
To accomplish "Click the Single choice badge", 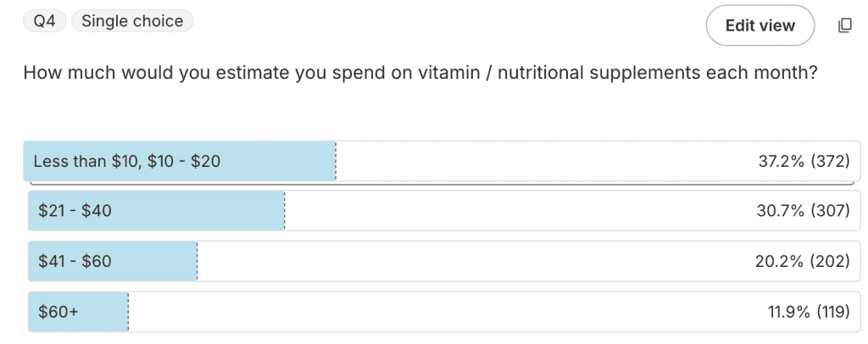I will [132, 21].
